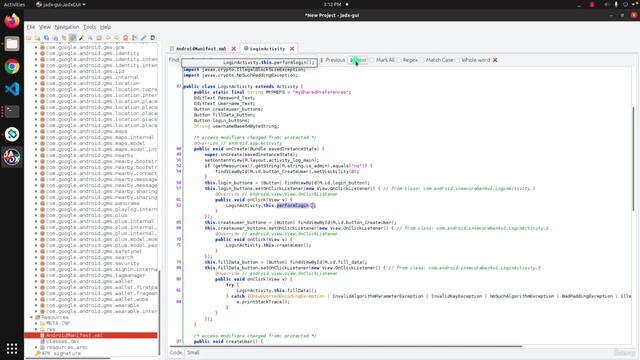Viewport: 640px width, 360px height.
Task: Click the Add files toolbar icon
Action: click(38, 38)
